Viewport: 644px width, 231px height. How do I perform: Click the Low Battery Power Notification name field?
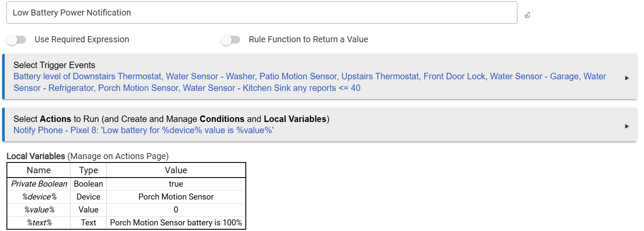[262, 13]
